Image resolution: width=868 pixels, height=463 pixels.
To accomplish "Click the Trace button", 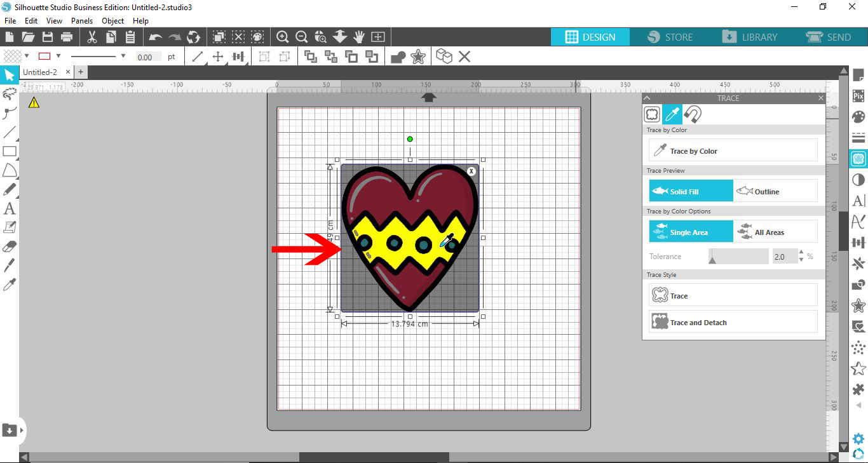I will coord(733,295).
